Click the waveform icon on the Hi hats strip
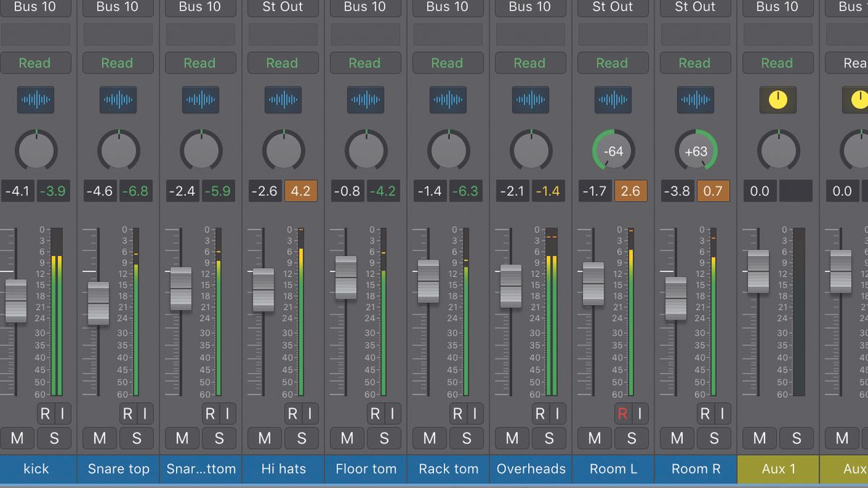 click(283, 100)
